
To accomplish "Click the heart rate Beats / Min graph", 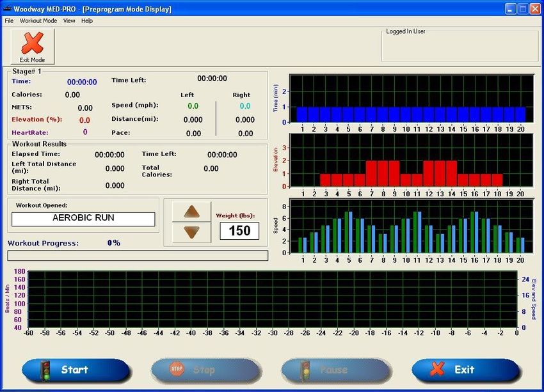I will [273, 299].
